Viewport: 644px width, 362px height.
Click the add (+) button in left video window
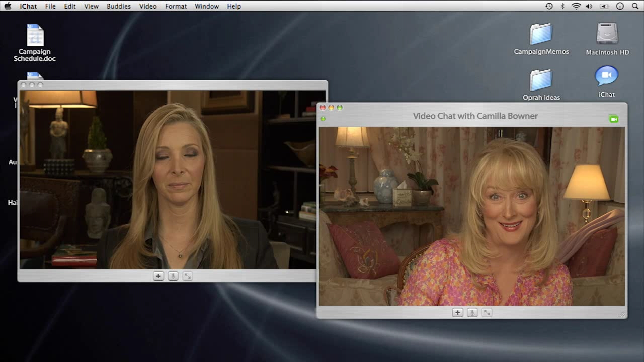158,276
